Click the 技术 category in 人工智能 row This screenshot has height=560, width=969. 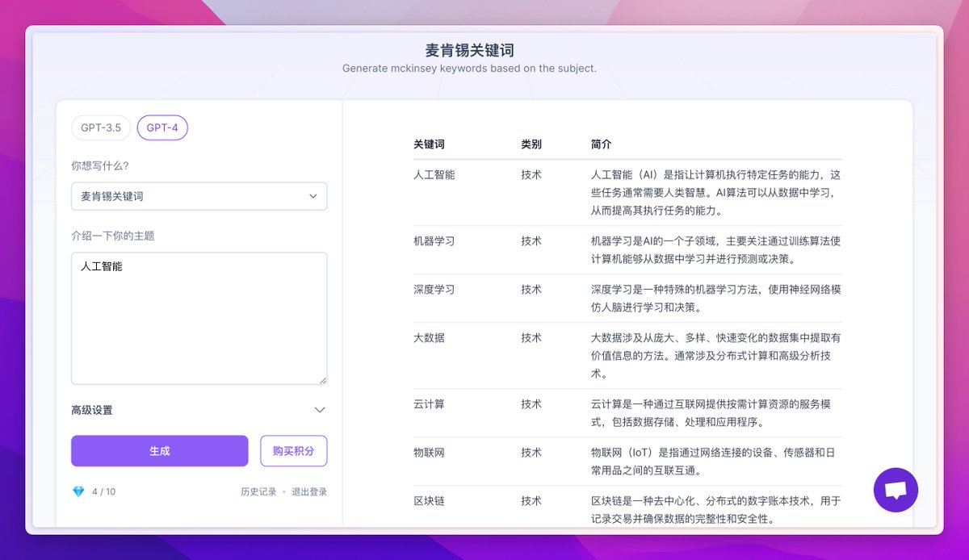(531, 174)
